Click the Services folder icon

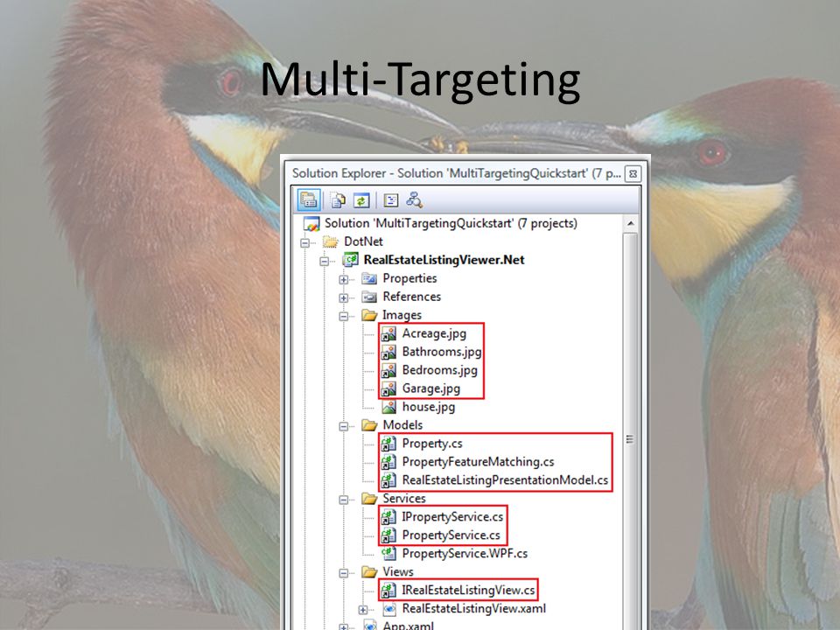(x=369, y=499)
